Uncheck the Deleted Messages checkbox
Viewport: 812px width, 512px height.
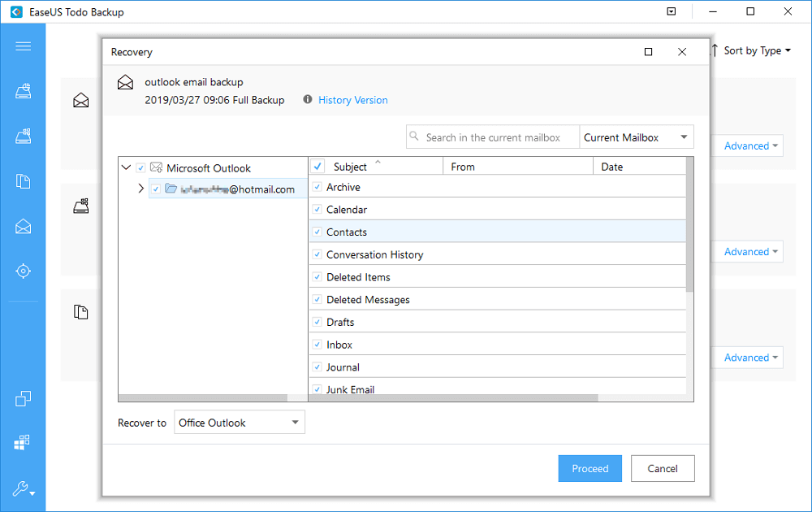pyautogui.click(x=317, y=300)
